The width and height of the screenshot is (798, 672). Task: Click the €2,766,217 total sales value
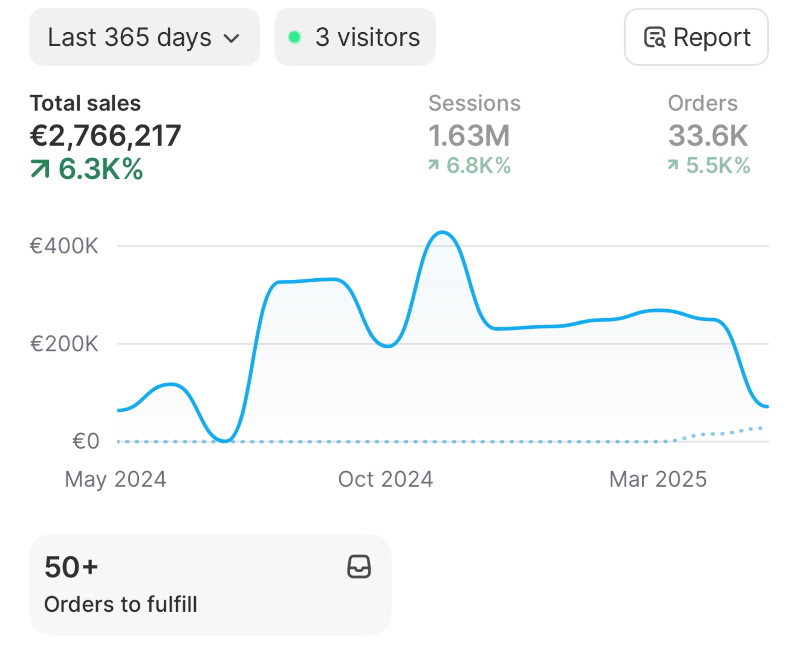tap(105, 136)
